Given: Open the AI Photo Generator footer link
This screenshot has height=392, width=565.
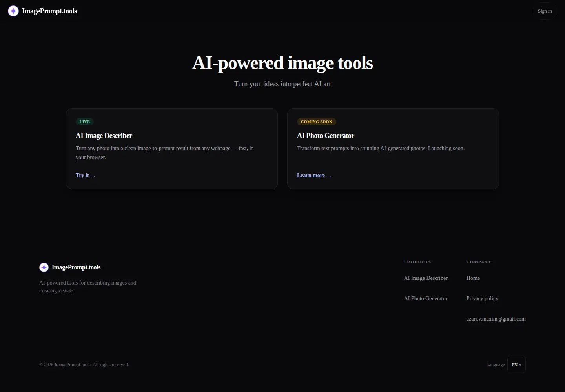Looking at the screenshot, I should [426, 298].
